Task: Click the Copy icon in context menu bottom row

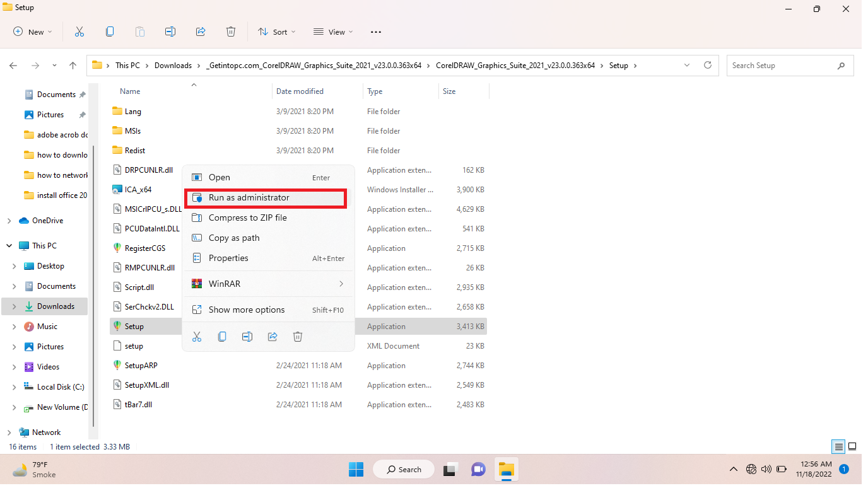Action: tap(222, 337)
